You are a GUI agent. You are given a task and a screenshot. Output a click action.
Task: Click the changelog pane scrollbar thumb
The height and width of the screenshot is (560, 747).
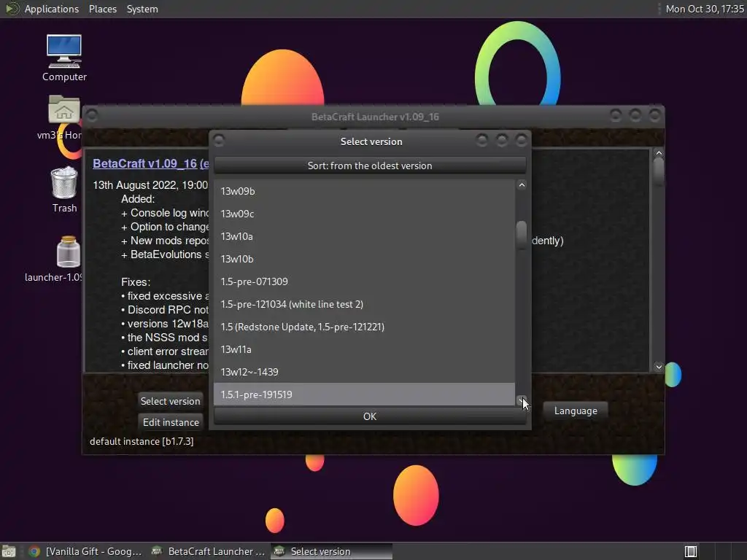(x=659, y=171)
